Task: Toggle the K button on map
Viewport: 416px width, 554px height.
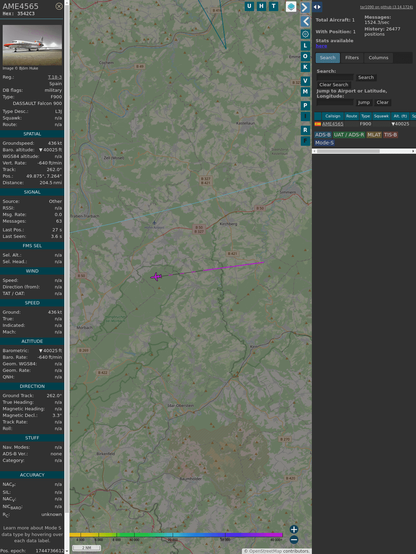Action: click(x=305, y=67)
